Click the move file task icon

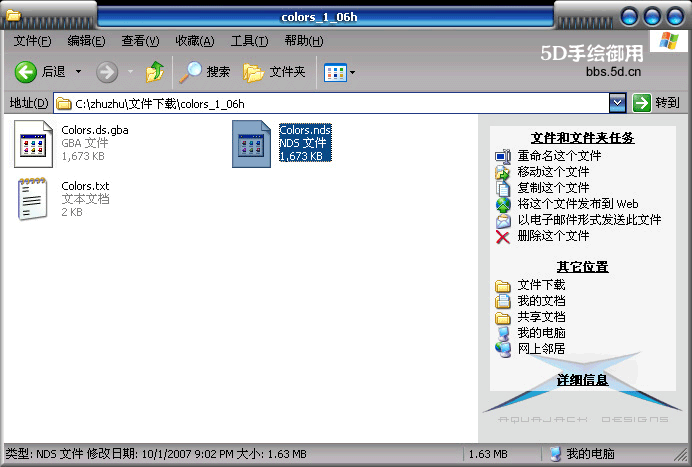tap(503, 172)
